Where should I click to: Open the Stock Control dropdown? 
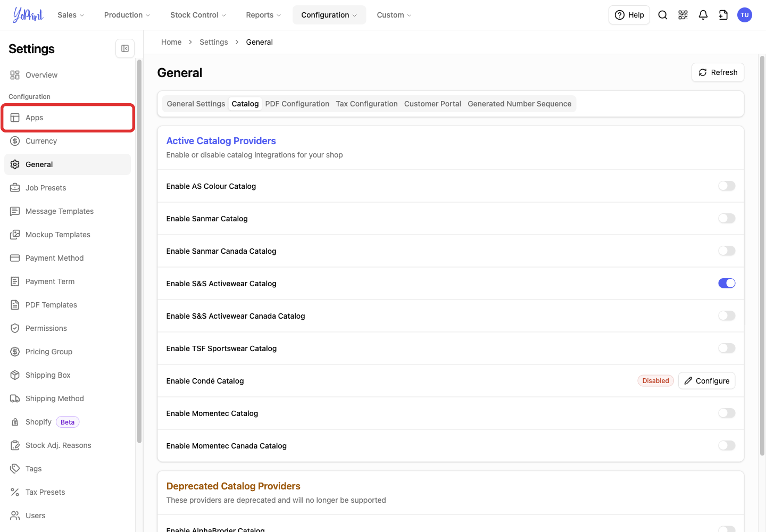coord(198,15)
